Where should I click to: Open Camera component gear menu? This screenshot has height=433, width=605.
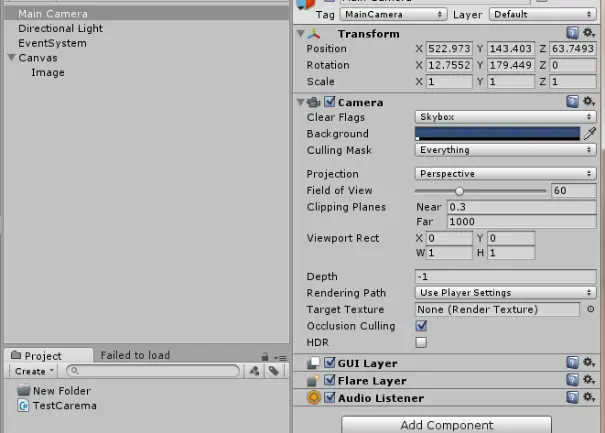(588, 101)
